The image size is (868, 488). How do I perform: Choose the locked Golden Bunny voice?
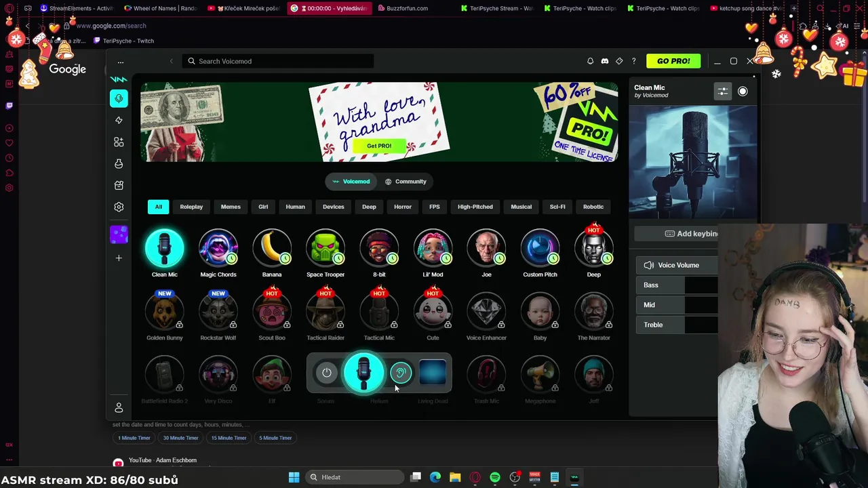[x=165, y=312]
